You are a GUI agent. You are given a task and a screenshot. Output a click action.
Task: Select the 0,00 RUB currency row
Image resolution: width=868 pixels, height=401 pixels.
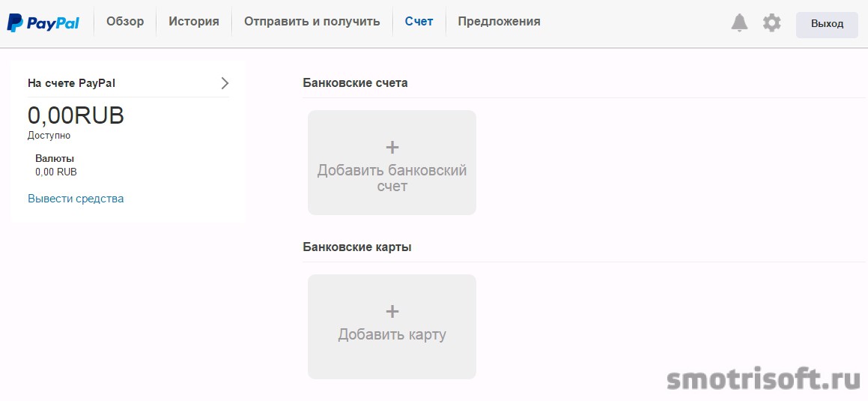pyautogui.click(x=56, y=172)
